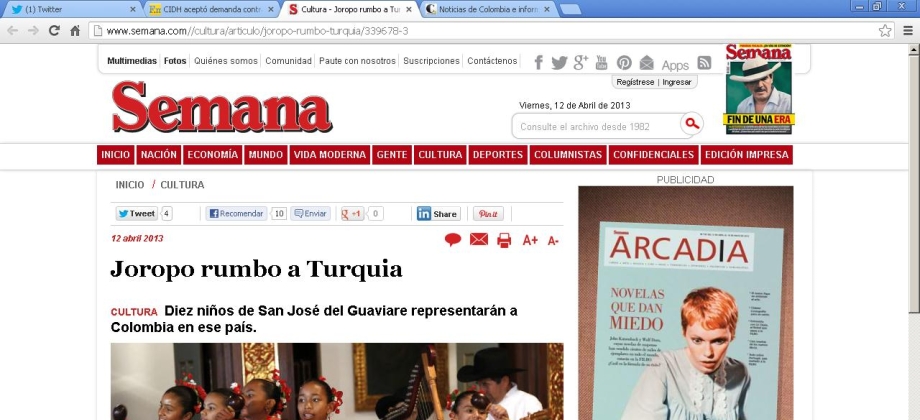Open the COLUMNISTAS section

[x=568, y=155]
